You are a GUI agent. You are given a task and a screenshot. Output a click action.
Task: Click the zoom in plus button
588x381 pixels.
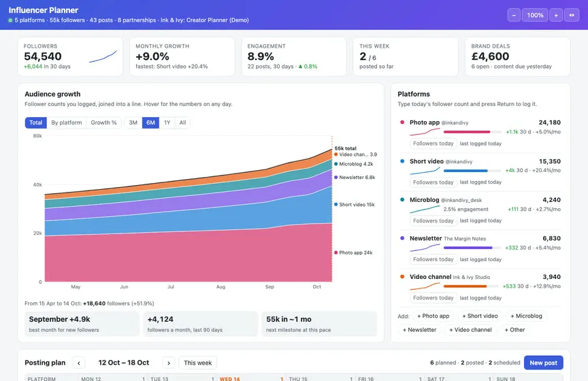(556, 15)
